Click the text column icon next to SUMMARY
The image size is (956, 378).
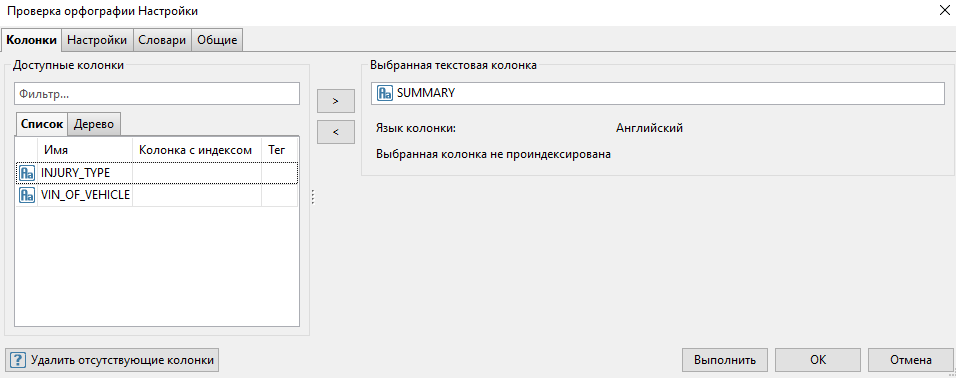pyautogui.click(x=385, y=93)
